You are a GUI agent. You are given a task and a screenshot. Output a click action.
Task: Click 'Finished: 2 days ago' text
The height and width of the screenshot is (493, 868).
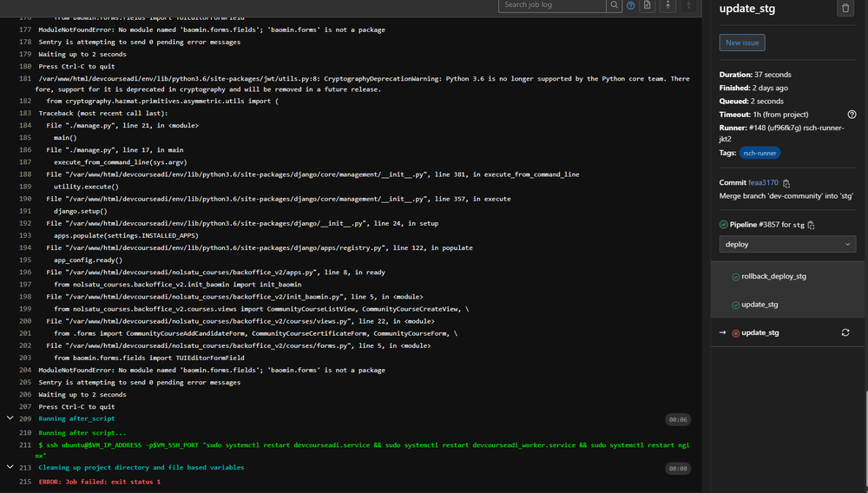(x=753, y=88)
